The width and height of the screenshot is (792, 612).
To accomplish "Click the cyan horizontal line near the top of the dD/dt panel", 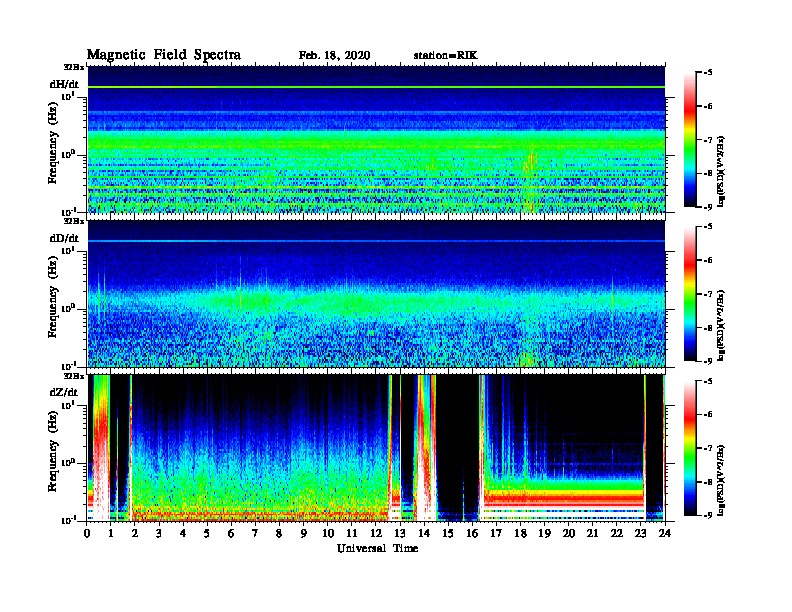I will point(376,241).
